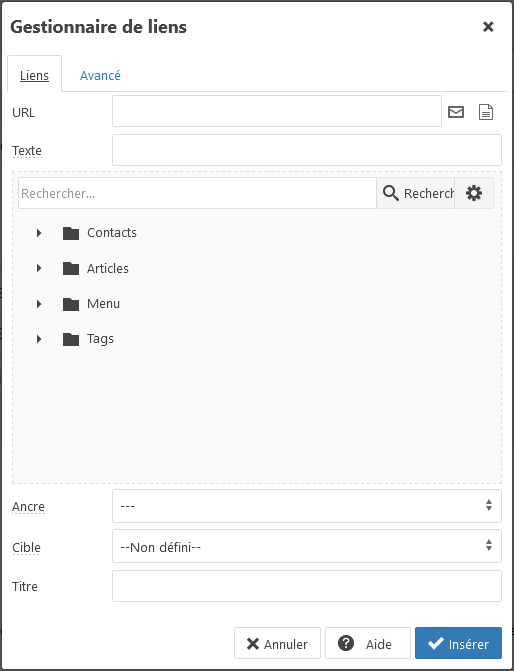Click the Annuler button
The height and width of the screenshot is (671, 514).
click(277, 643)
